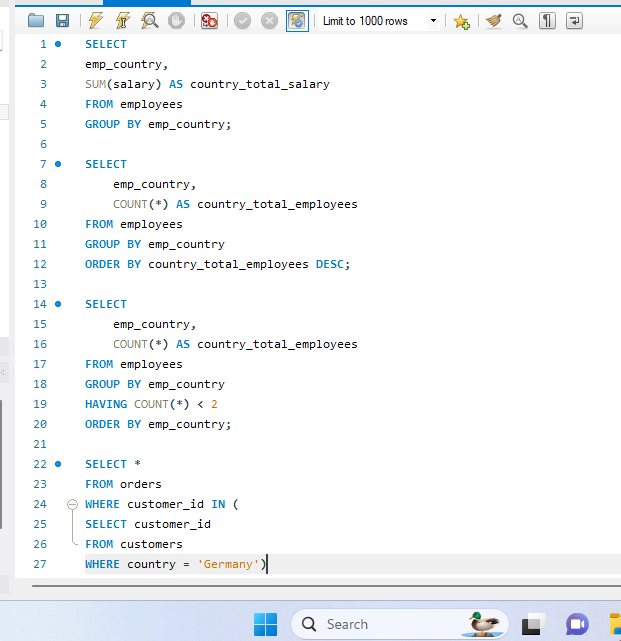Image resolution: width=621 pixels, height=641 pixels.
Task: Place cursor on 'DESC;' on line 12
Action: (x=333, y=264)
